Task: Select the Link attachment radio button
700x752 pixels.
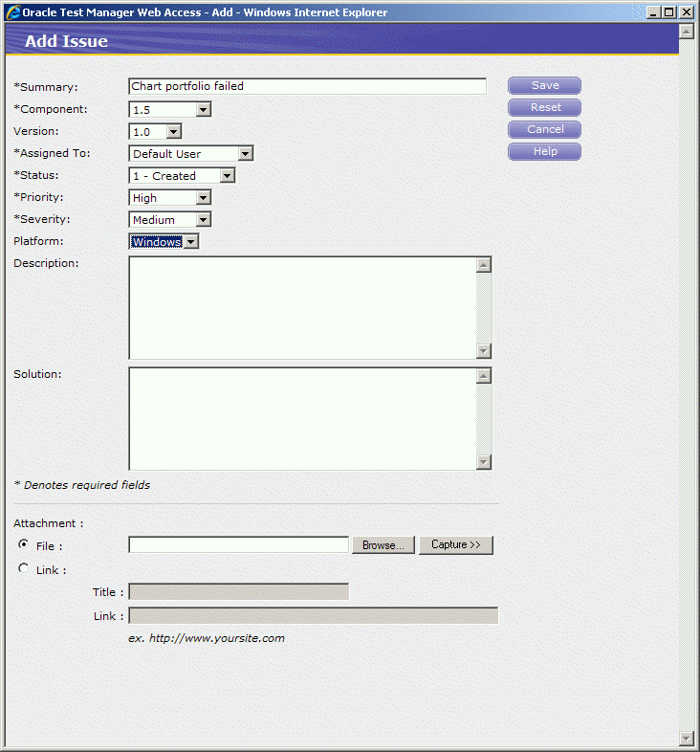Action: [23, 568]
